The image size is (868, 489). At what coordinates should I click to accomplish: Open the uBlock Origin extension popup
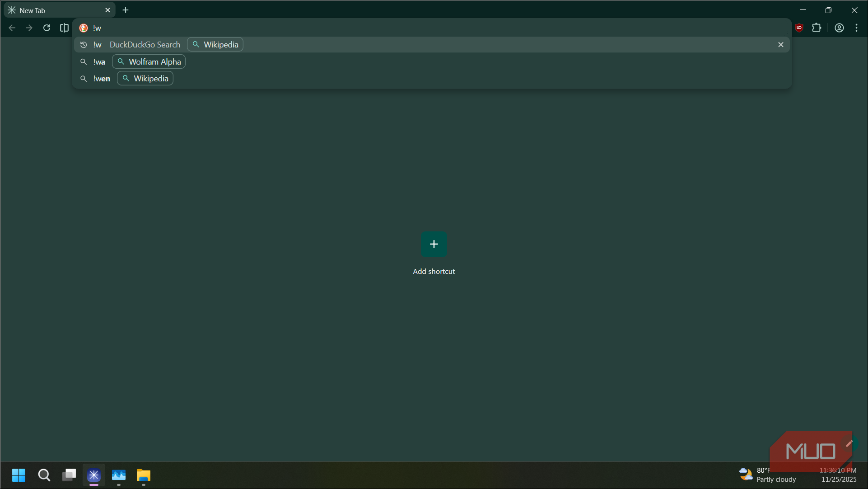coord(799,28)
